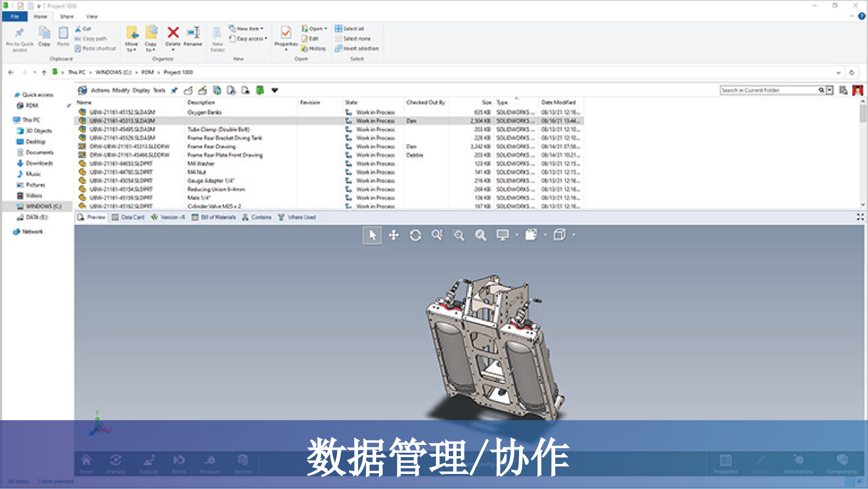
Task: Open the Properties icon in the ribbon
Action: pyautogui.click(x=286, y=33)
